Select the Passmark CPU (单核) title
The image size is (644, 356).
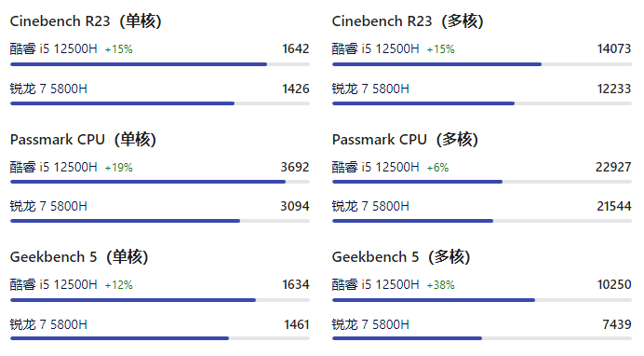[83, 140]
